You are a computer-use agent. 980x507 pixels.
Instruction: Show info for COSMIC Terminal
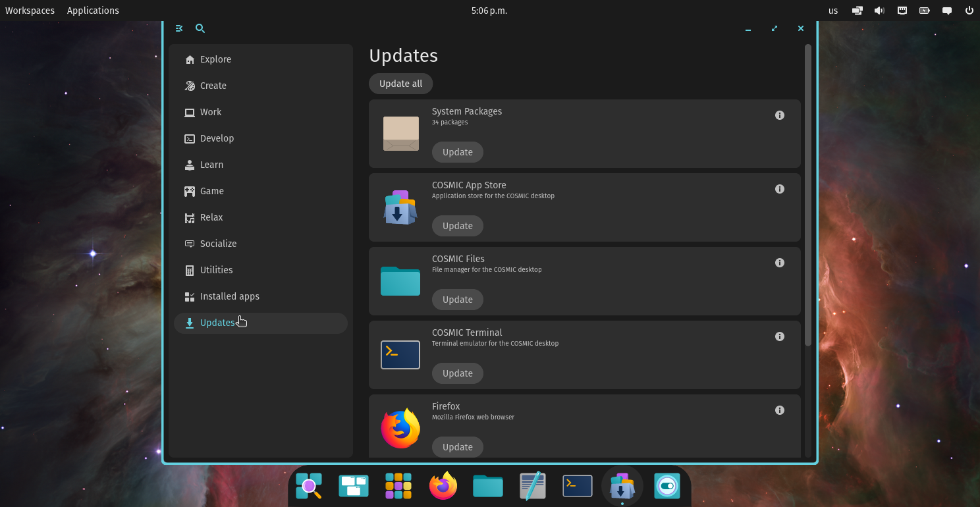780,336
